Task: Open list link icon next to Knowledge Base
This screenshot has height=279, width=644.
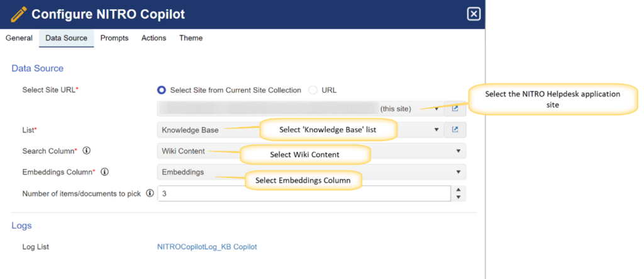Action: coord(455,130)
